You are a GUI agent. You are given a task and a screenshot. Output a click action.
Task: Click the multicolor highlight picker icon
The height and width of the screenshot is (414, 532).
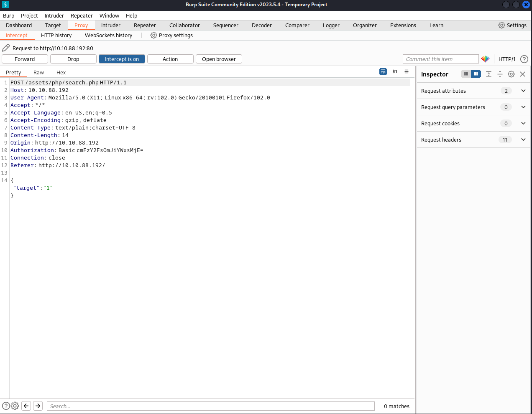pos(485,59)
